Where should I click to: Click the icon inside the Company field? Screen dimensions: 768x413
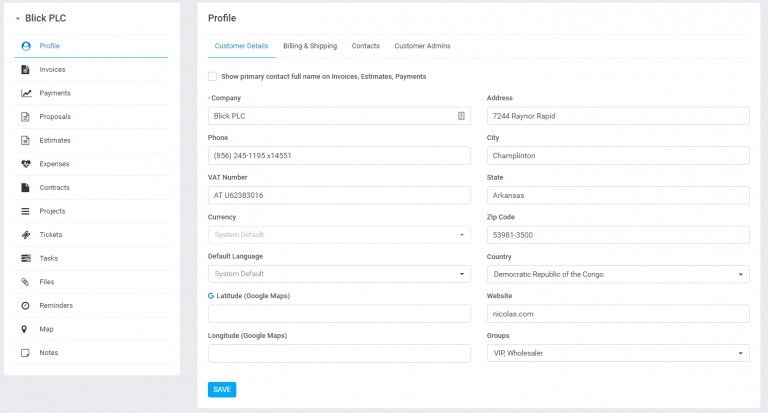pyautogui.click(x=461, y=116)
